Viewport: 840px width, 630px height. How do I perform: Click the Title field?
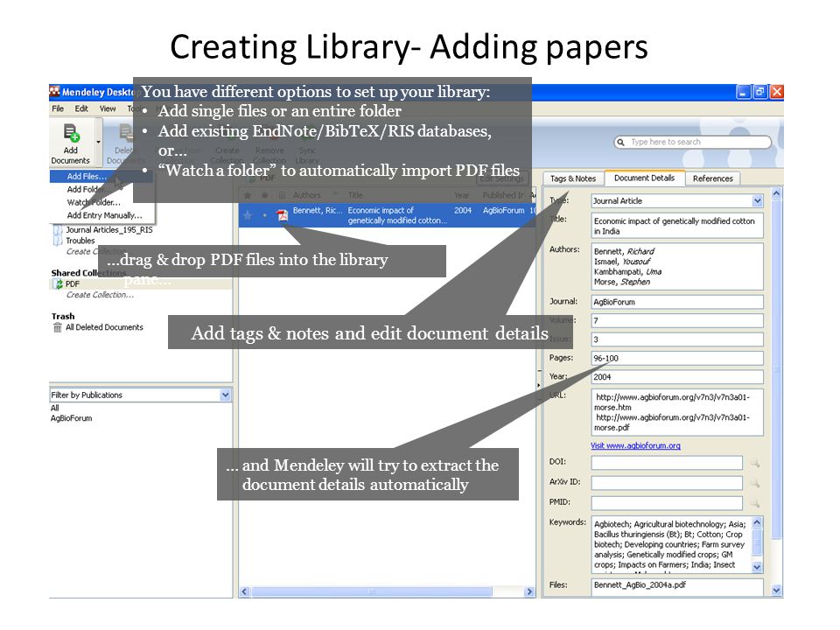tap(677, 226)
